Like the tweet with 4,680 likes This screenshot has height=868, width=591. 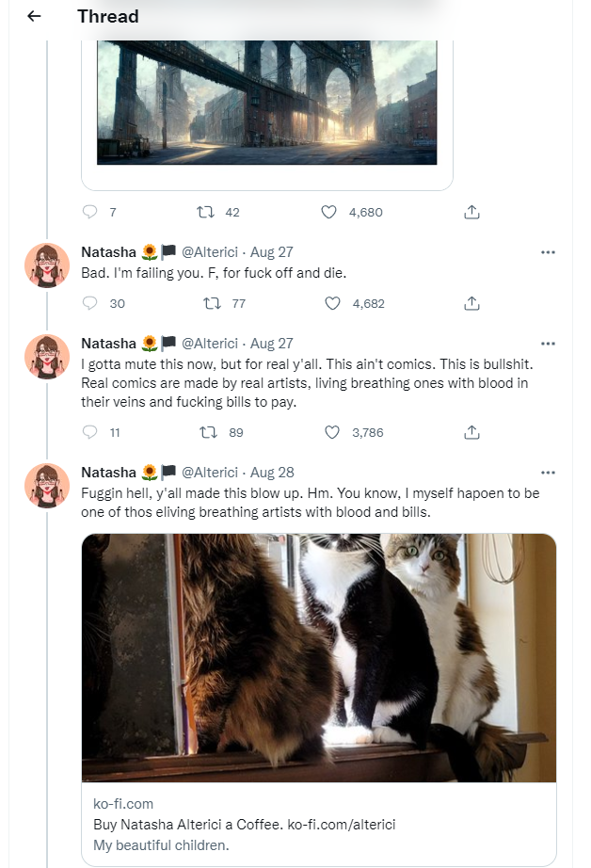(x=328, y=212)
